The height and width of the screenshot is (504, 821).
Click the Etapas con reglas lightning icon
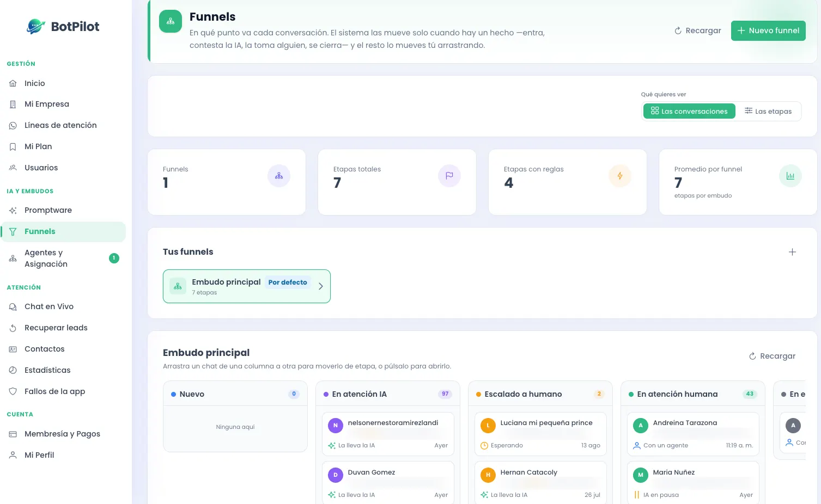(620, 176)
